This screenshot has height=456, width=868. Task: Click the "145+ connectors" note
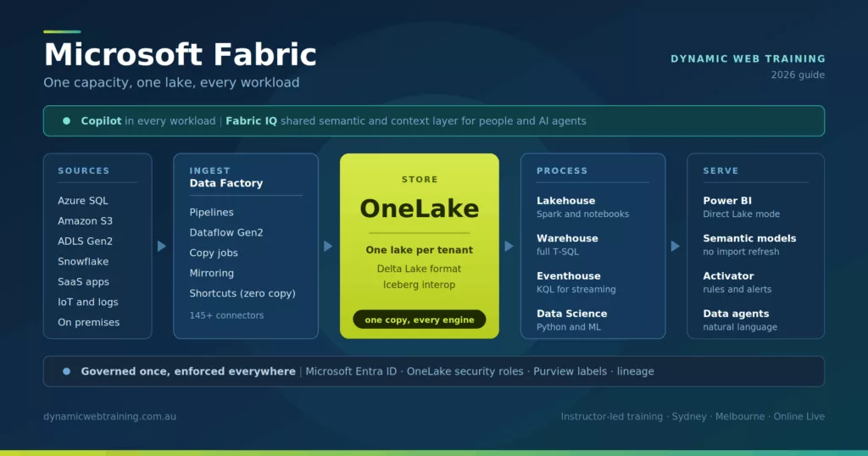coord(226,315)
